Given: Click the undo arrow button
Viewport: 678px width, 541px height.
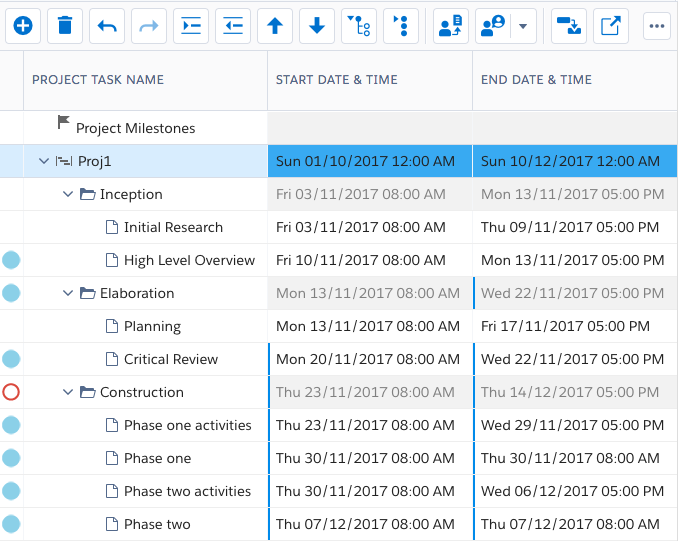Looking at the screenshot, I should click(107, 26).
